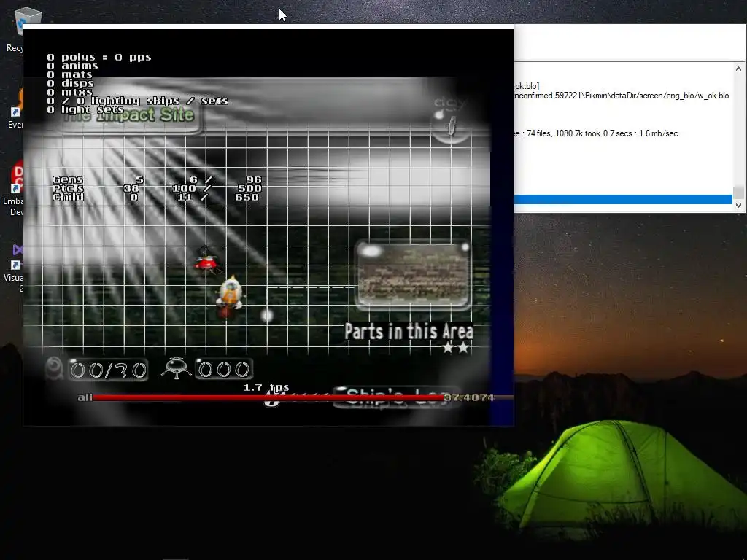
Task: Click the two stars under Parts in this Area
Action: pos(456,348)
